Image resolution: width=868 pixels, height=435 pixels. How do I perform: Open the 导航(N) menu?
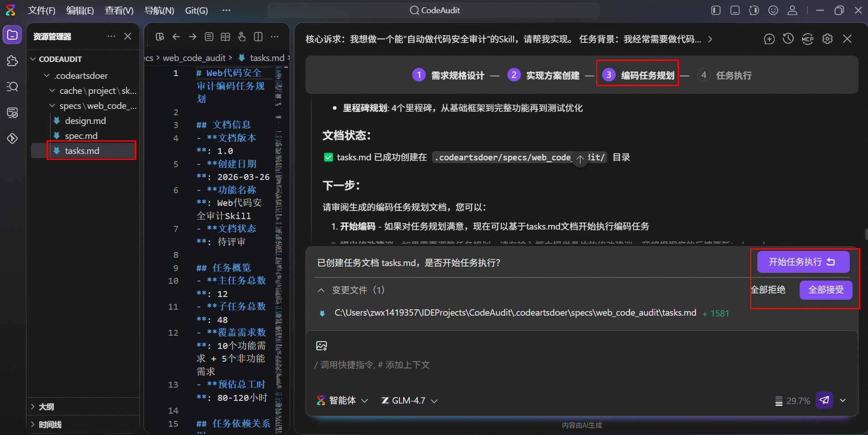[x=159, y=10]
